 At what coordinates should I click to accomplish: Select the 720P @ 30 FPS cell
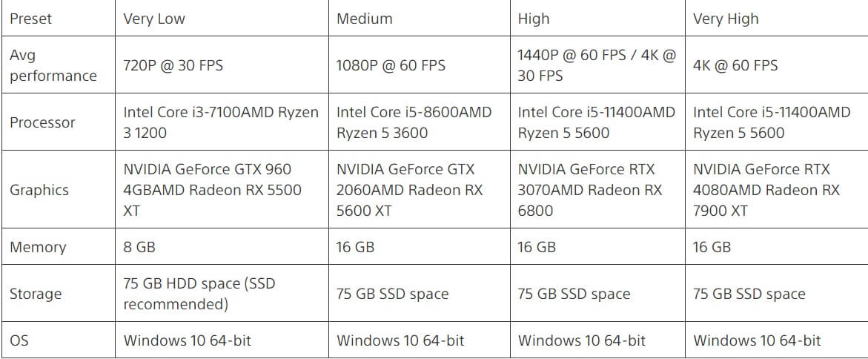(222, 65)
